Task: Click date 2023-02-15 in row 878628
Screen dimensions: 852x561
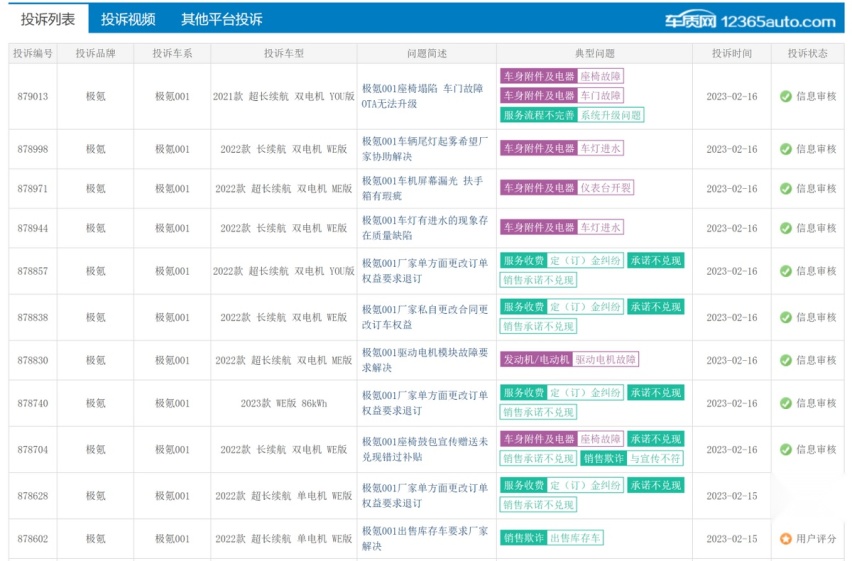Action: (732, 496)
